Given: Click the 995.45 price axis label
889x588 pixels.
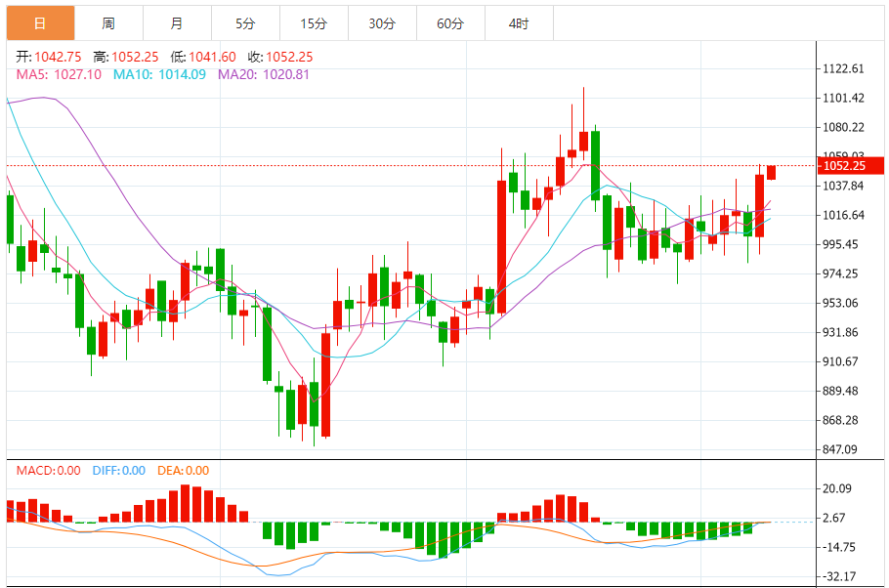Looking at the screenshot, I should [x=841, y=244].
